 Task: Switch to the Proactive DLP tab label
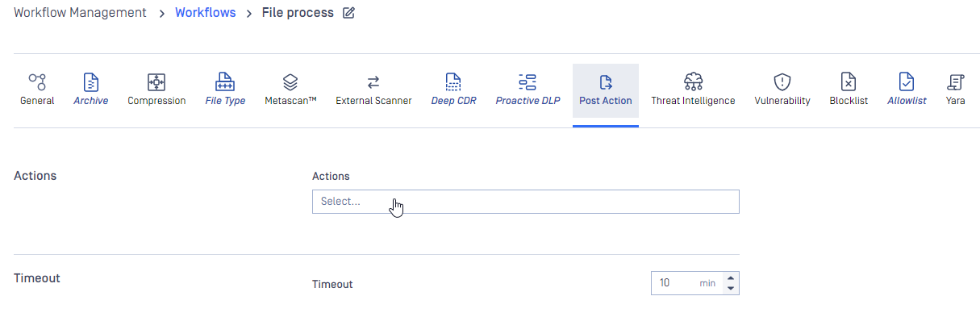[x=528, y=101]
